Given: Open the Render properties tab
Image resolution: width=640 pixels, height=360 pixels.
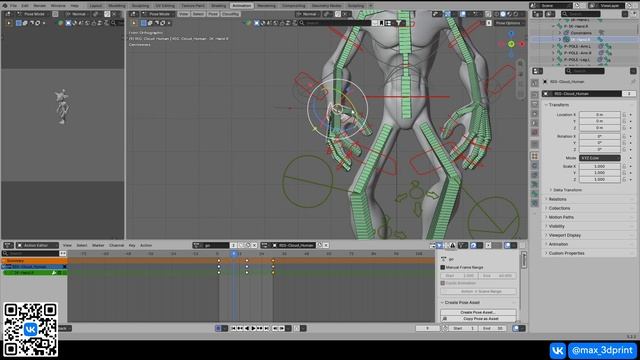Looking at the screenshot, I should (535, 95).
